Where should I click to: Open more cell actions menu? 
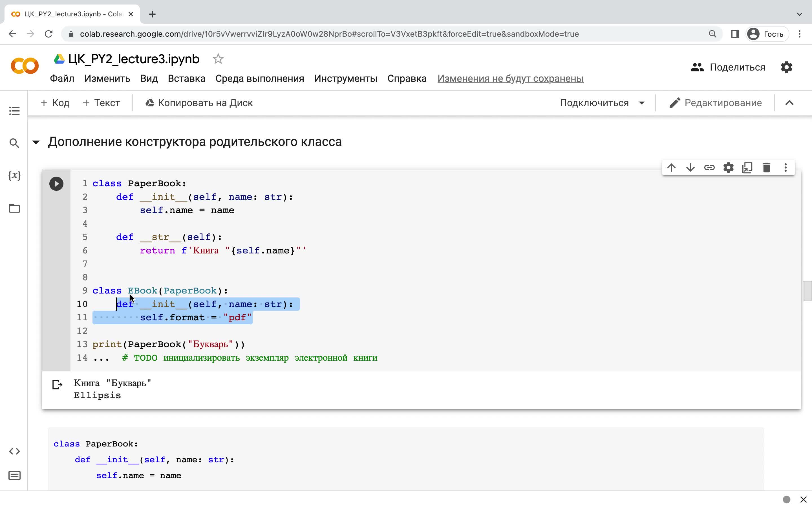click(x=785, y=167)
